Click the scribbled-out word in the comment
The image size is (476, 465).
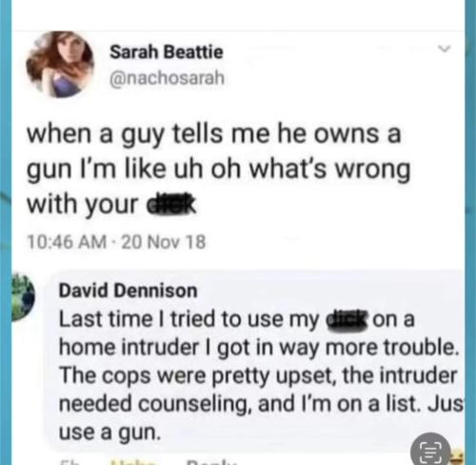(x=347, y=320)
